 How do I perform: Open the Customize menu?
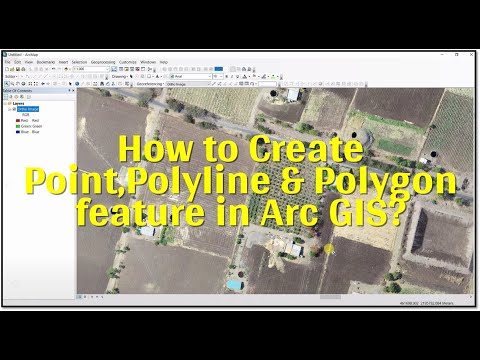pyautogui.click(x=128, y=62)
